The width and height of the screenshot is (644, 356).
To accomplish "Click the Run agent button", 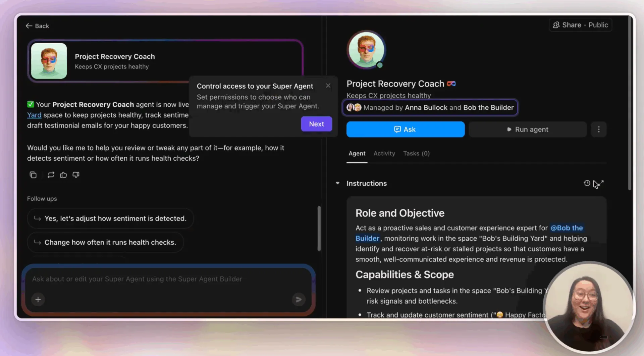I will 528,130.
